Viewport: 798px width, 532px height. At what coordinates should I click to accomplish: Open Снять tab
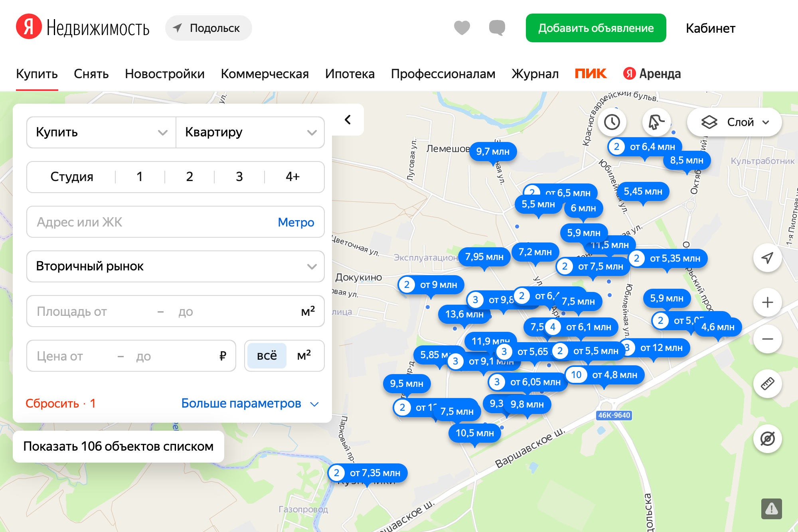[91, 74]
